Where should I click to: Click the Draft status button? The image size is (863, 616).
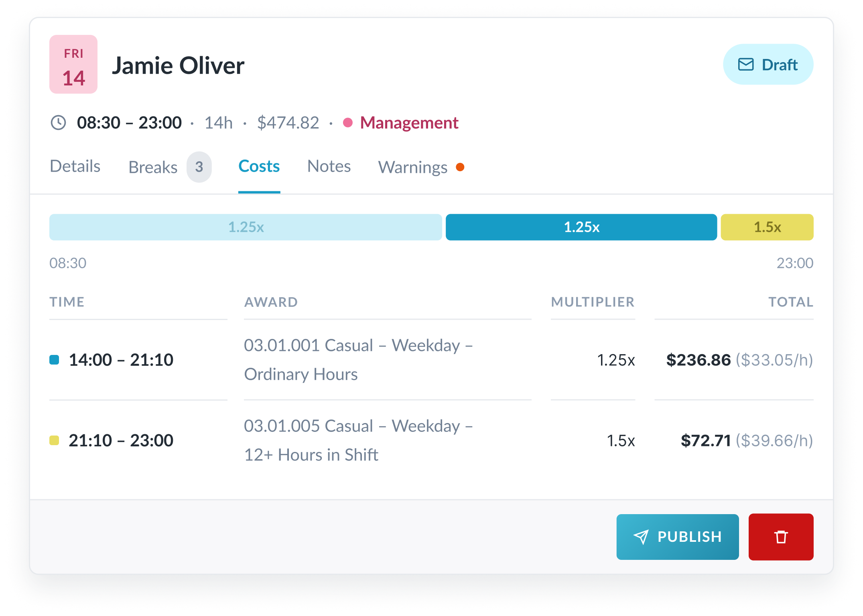768,65
